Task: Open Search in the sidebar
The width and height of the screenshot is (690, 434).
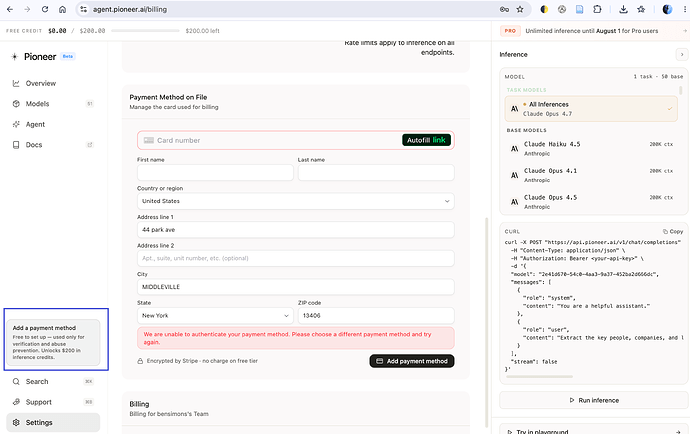Action: tap(53, 382)
